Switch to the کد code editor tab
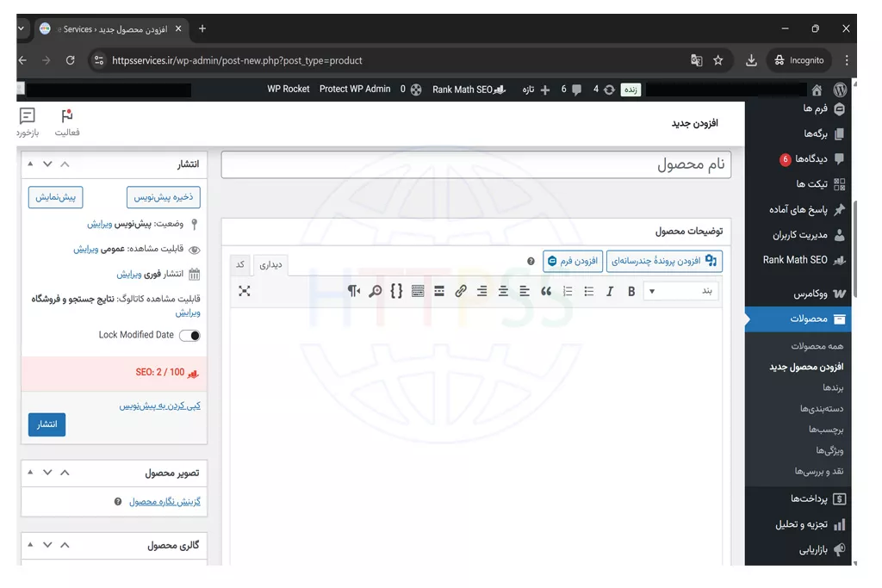 [240, 263]
